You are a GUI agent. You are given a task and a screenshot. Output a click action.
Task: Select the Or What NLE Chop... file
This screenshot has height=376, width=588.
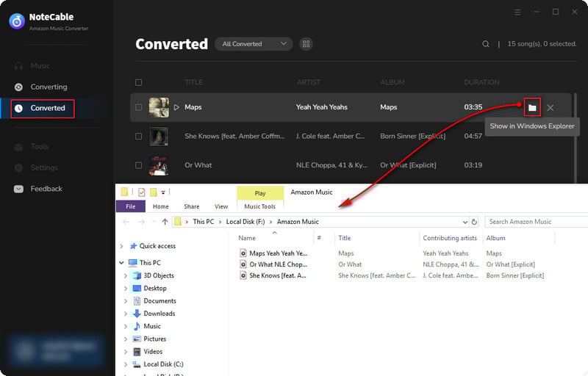coord(273,264)
